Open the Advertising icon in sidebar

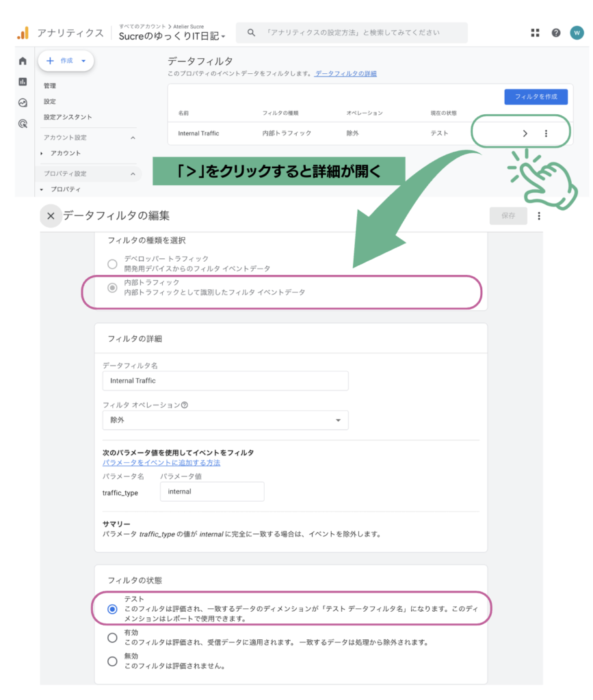23,124
